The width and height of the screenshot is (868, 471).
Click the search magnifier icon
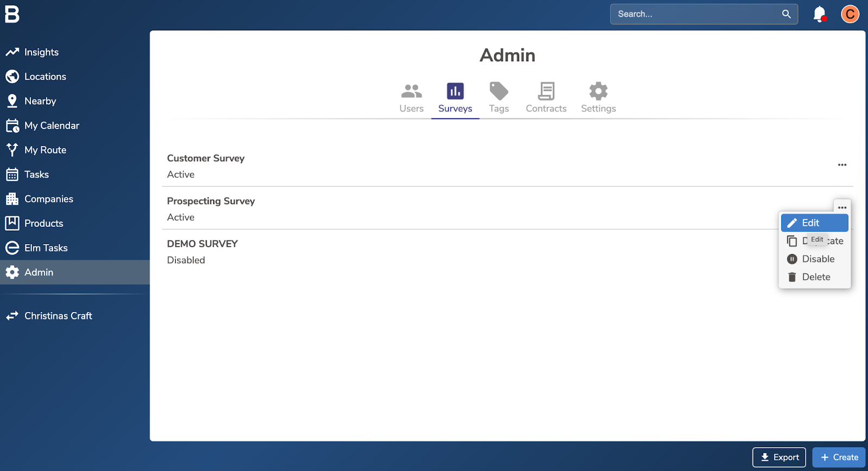coord(786,14)
